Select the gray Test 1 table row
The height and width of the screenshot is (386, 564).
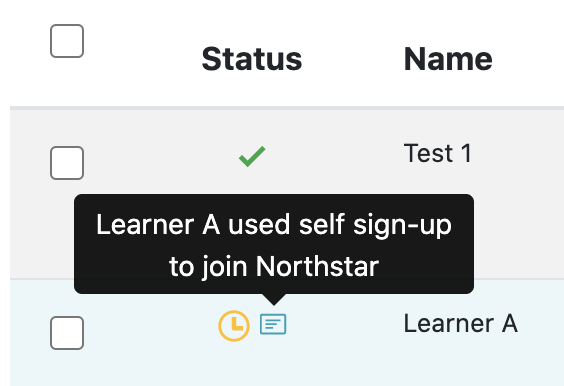287,194
